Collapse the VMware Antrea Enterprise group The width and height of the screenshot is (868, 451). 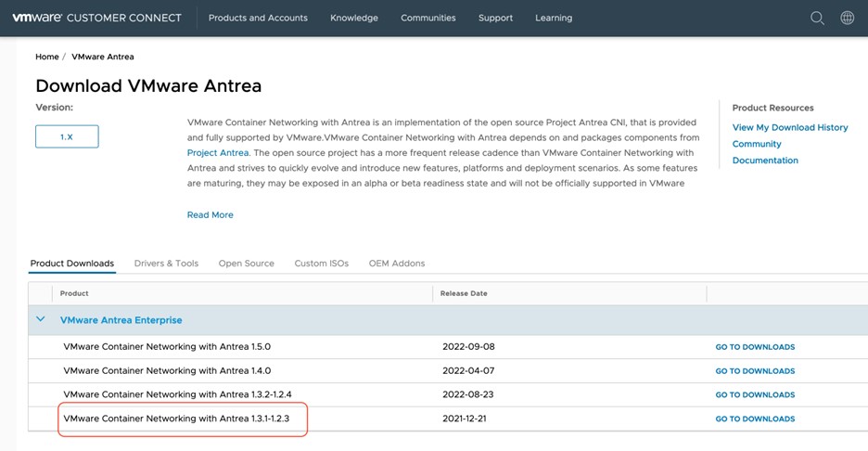pyautogui.click(x=40, y=319)
